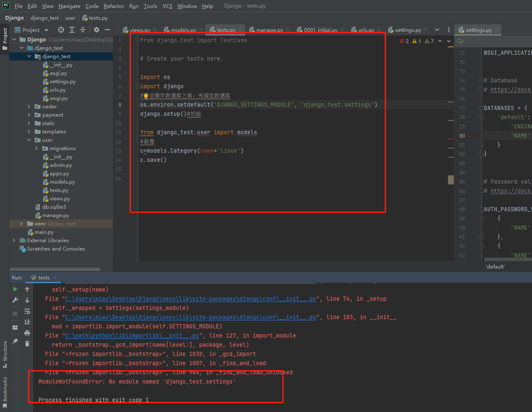Open editor tabs more-options menu

(x=449, y=30)
